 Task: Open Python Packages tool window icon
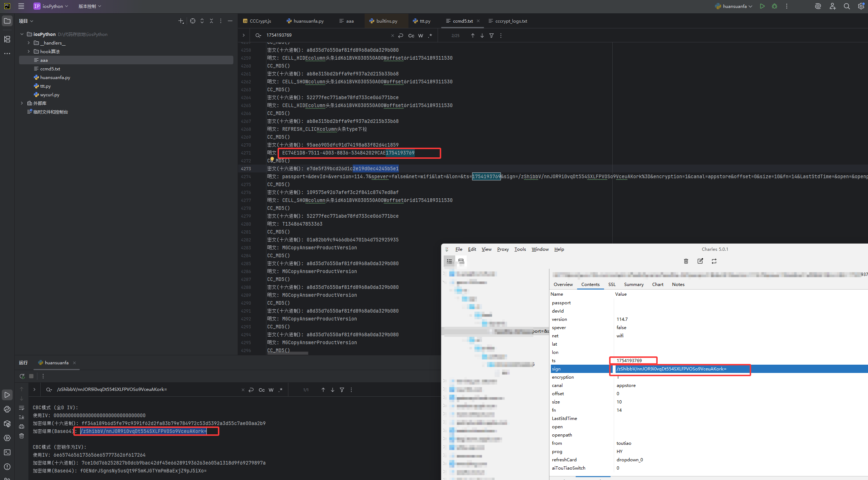coord(7,424)
